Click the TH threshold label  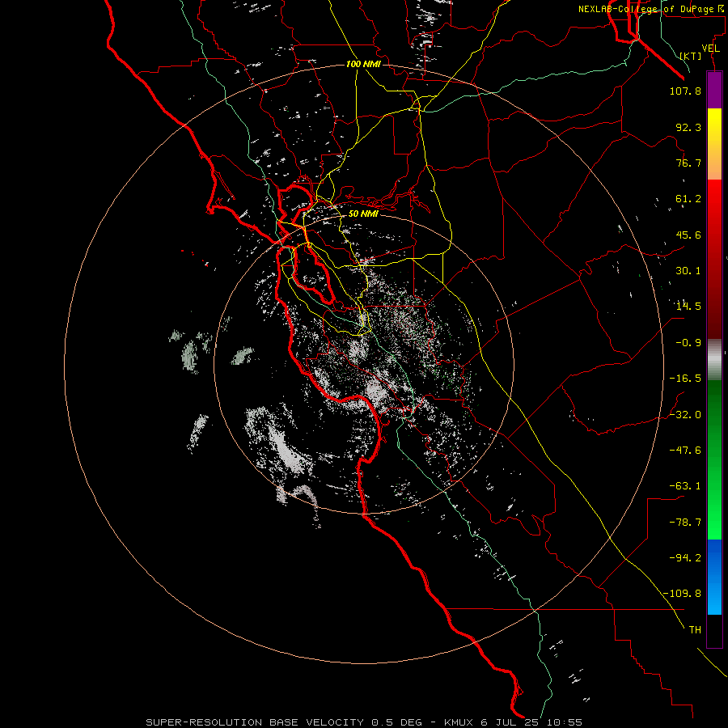(695, 630)
